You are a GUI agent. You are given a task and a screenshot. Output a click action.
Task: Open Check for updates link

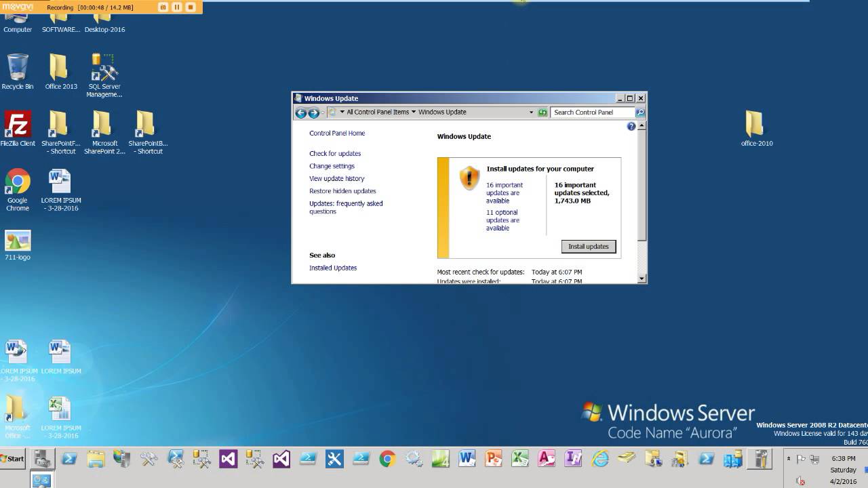click(x=335, y=154)
